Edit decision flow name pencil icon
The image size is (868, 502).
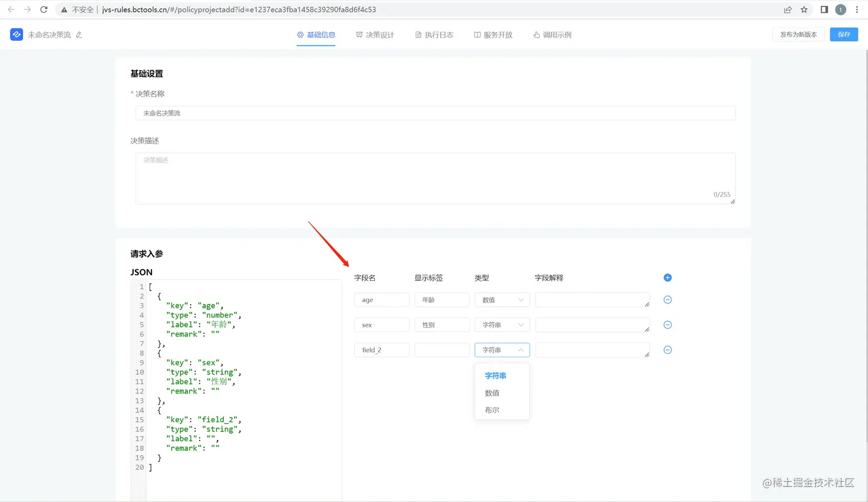click(x=79, y=35)
